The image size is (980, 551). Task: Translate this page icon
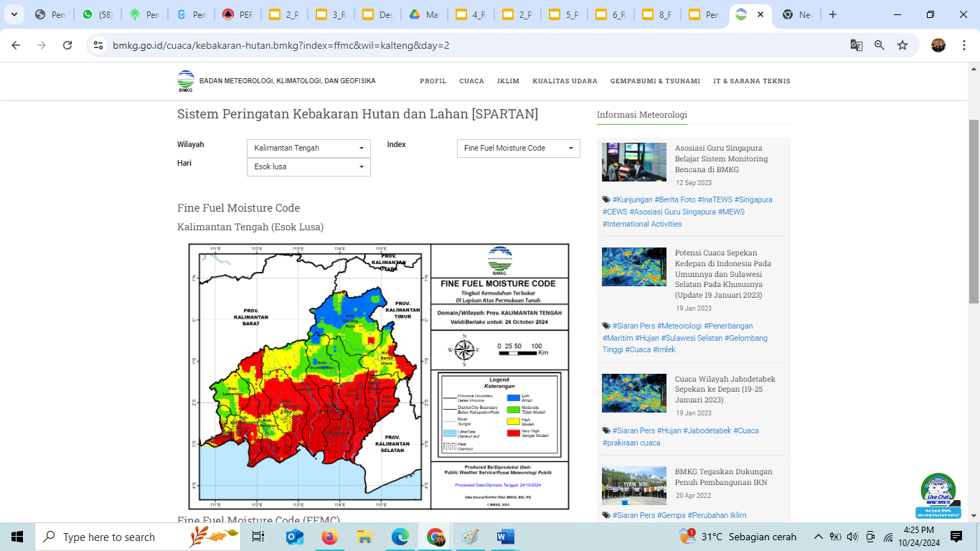pyautogui.click(x=857, y=45)
